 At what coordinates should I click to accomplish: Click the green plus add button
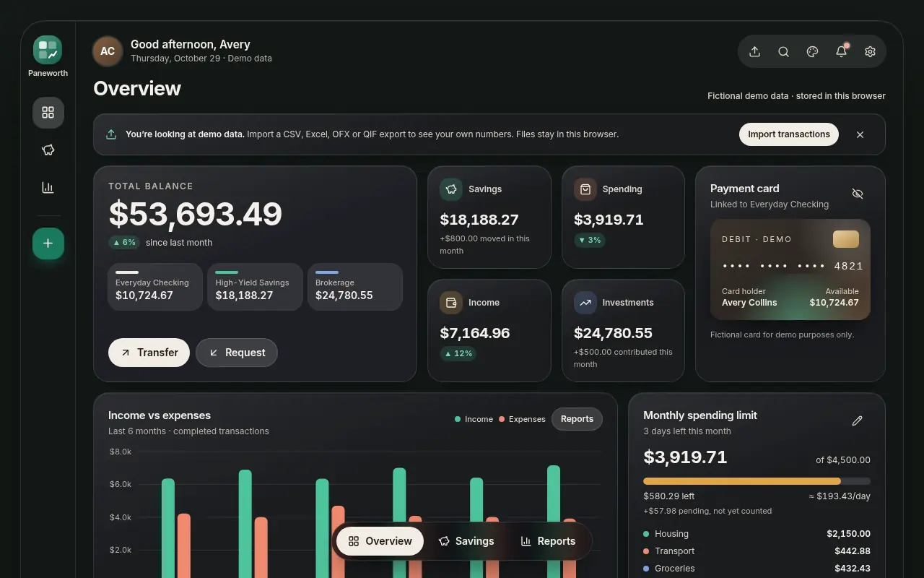point(48,243)
